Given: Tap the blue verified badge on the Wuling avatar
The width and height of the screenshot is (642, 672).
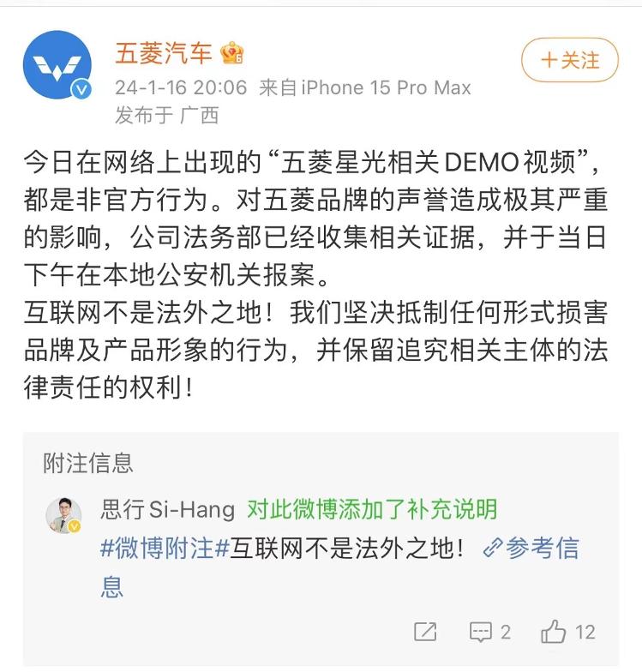Looking at the screenshot, I should point(81,89).
